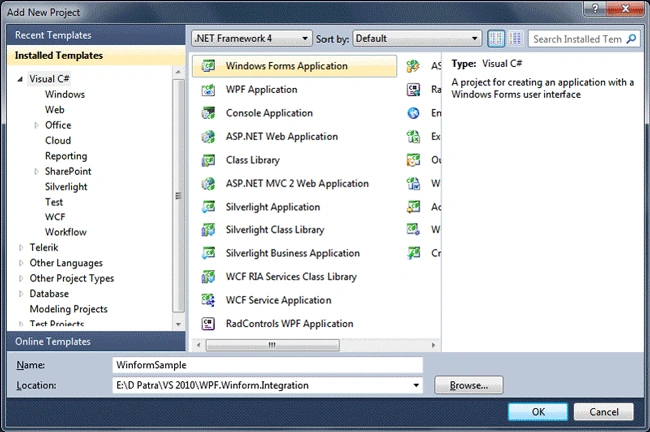Select the Silverlight Application icon

(208, 207)
